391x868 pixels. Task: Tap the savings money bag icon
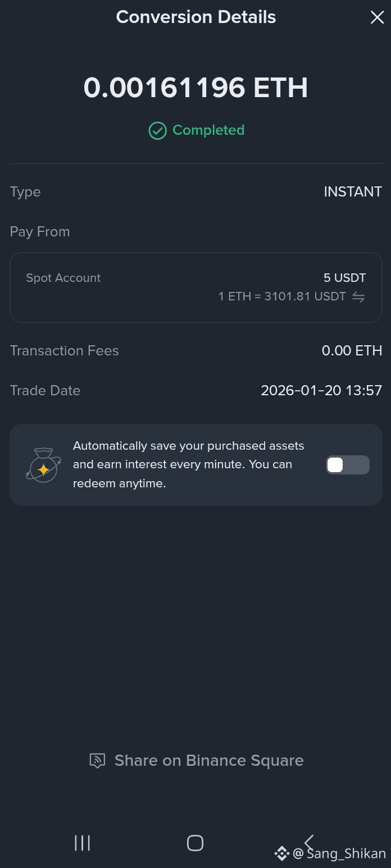point(43,465)
